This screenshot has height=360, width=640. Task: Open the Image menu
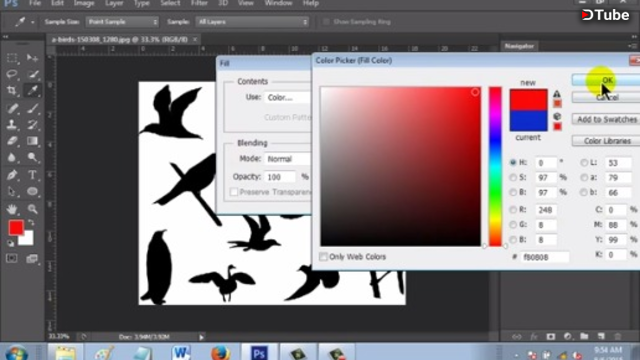tap(84, 3)
